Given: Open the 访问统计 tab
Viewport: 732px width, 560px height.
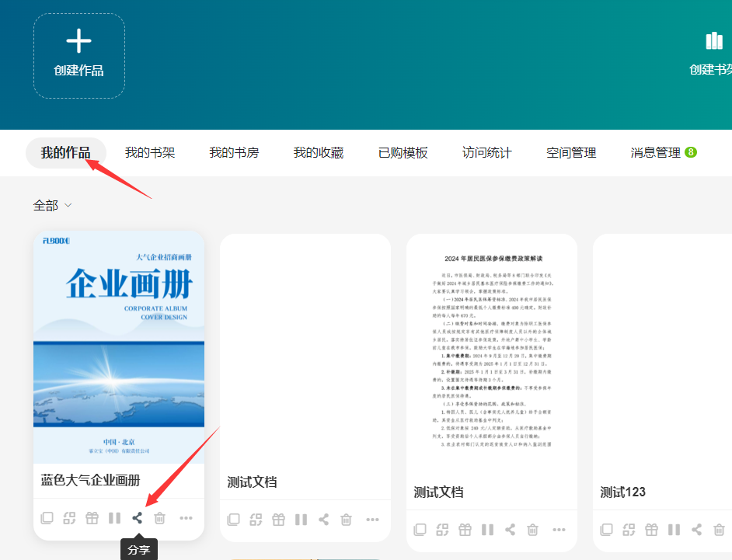Looking at the screenshot, I should 486,153.
